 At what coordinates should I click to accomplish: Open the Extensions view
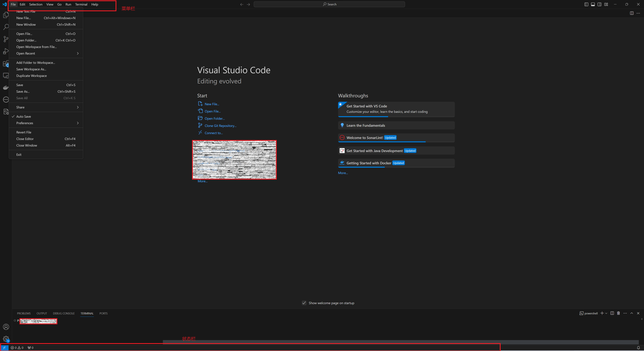(x=6, y=64)
